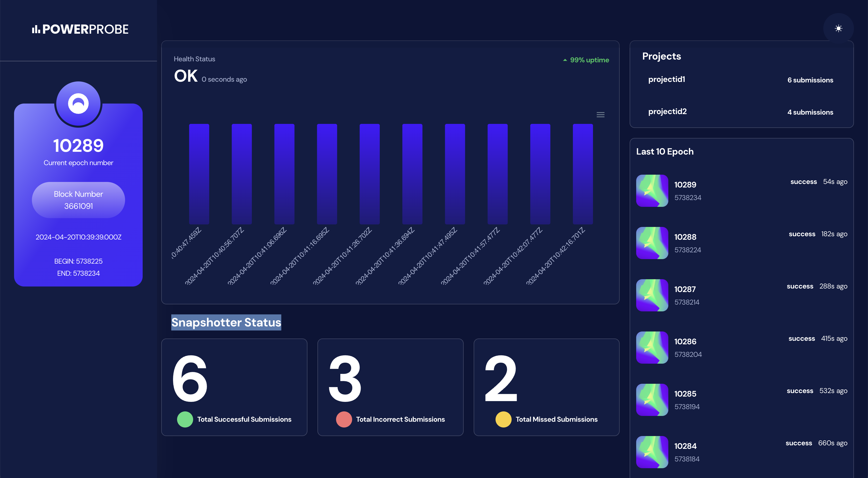Click block value 5738194 under epoch 10285
Viewport: 868px width, 478px height.
click(x=687, y=407)
